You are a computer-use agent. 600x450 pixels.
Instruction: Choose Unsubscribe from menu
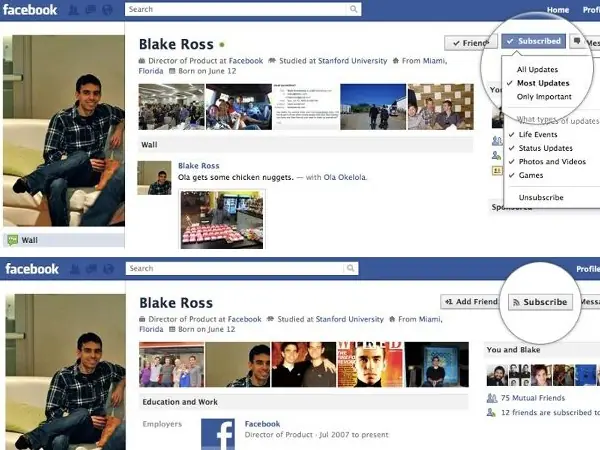(541, 197)
